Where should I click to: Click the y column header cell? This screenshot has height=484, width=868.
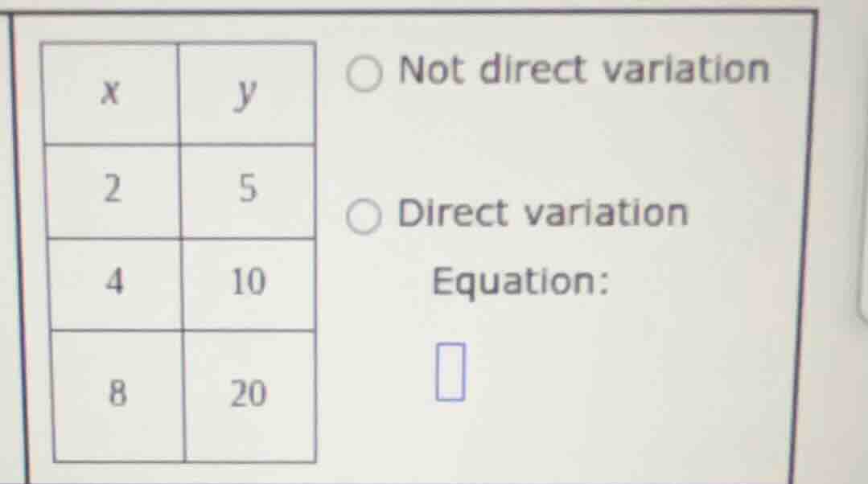(x=248, y=94)
